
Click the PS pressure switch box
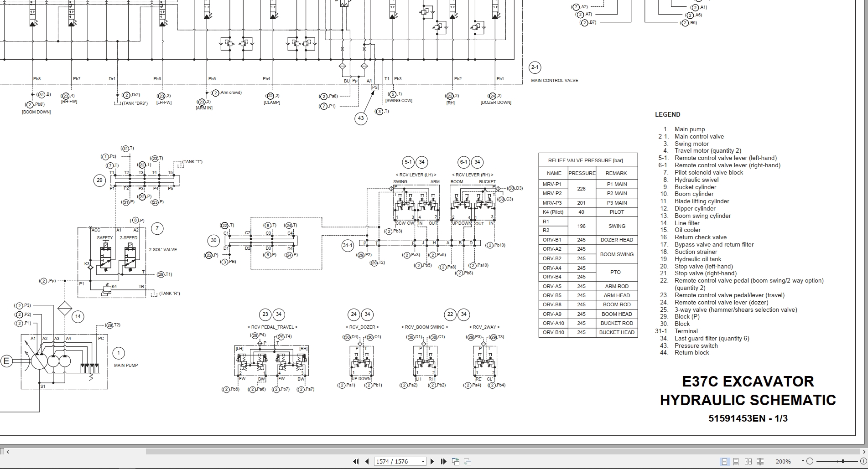(x=374, y=87)
